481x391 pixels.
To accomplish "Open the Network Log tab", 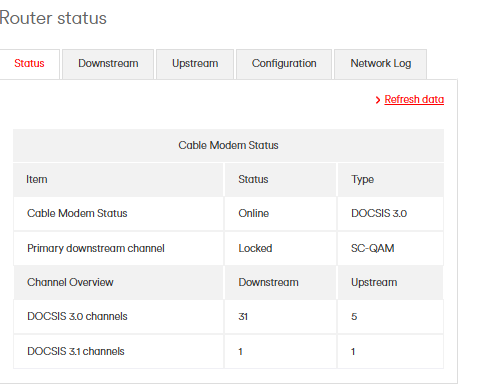I will point(380,64).
